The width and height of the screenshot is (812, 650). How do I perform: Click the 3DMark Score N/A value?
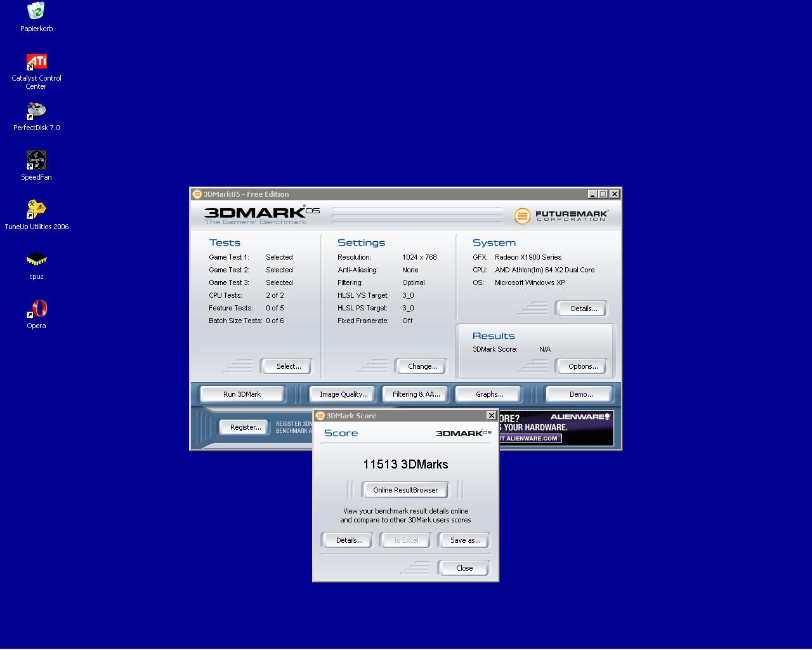(545, 349)
